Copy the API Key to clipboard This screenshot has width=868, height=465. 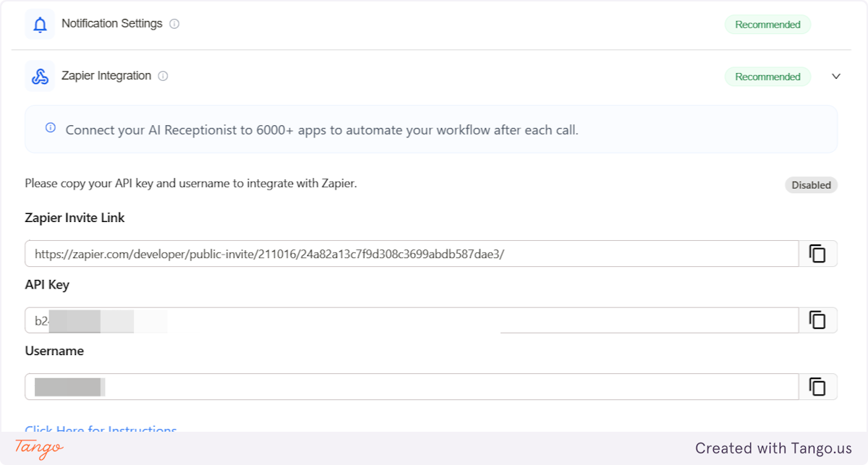tap(817, 320)
